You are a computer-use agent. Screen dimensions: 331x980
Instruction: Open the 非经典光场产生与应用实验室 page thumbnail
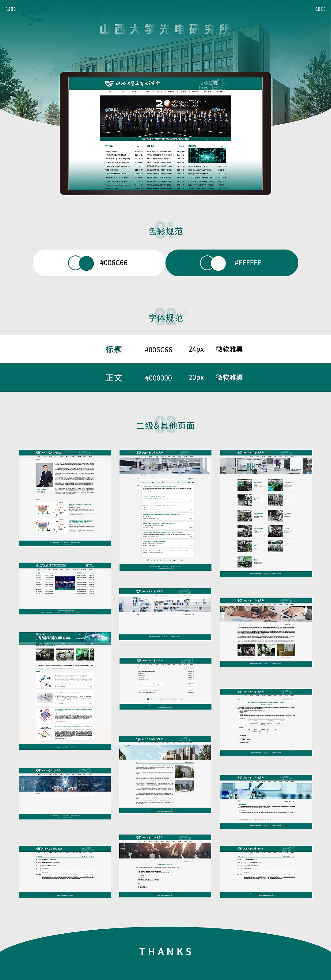[x=65, y=691]
